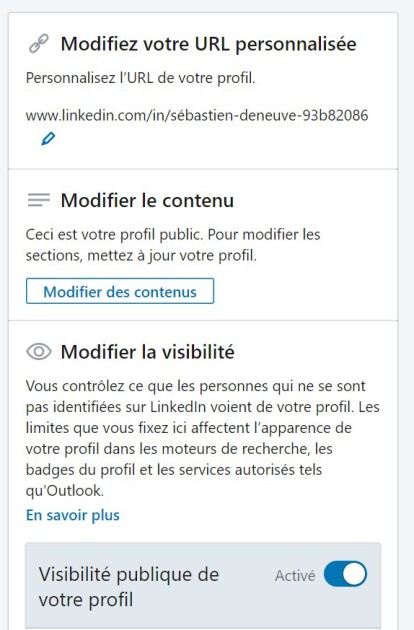Click the Ceci est votre profil public paragraph
Image resolution: width=414 pixels, height=630 pixels.
tap(173, 245)
